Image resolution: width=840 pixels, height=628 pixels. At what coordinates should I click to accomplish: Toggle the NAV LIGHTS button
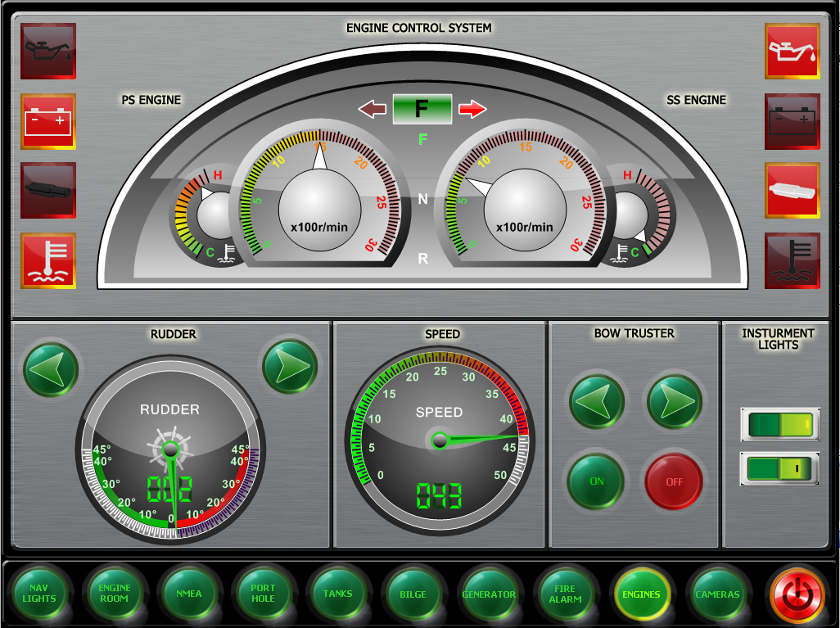click(x=40, y=594)
